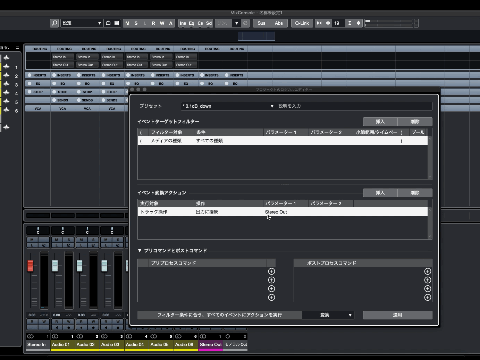Click the reduce channel width icon
The width and height of the screenshot is (480, 360).
click(319, 23)
